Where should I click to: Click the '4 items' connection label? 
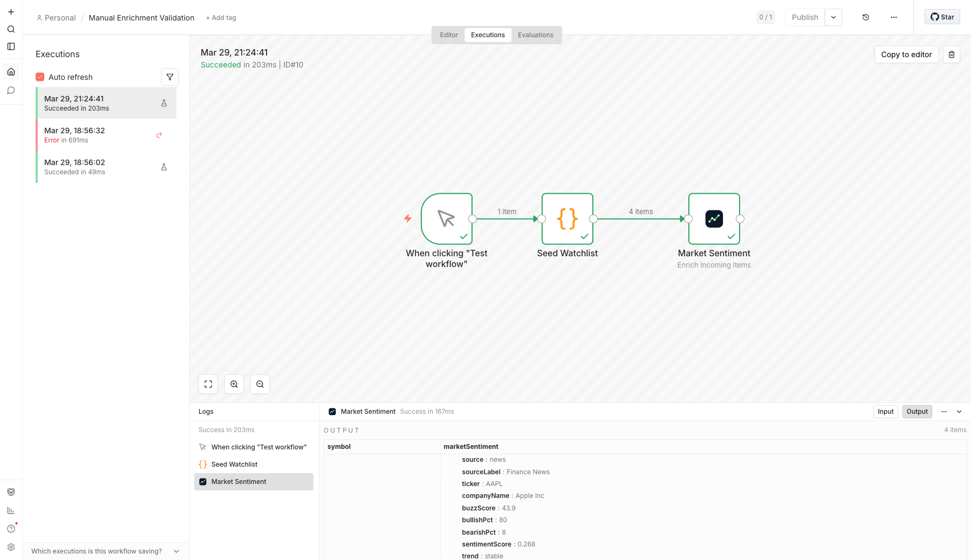640,211
